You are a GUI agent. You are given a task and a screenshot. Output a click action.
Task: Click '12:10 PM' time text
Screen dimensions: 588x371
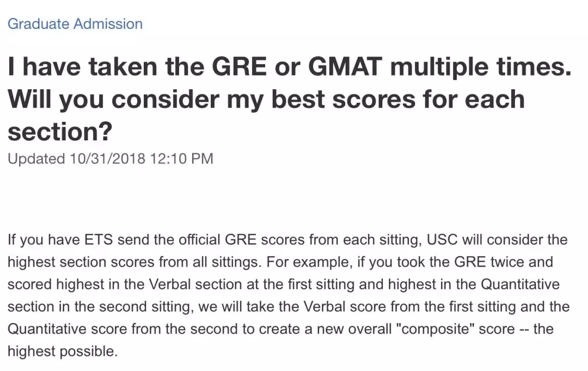181,158
